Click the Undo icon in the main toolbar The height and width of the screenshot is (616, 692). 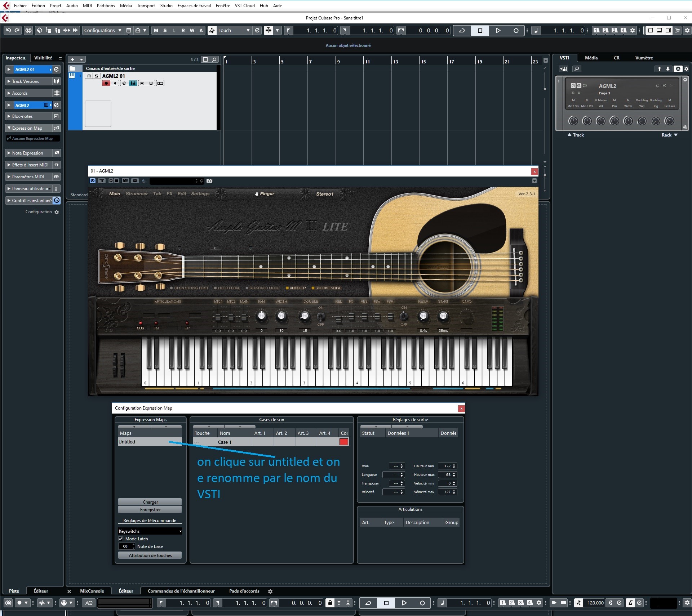tap(8, 30)
